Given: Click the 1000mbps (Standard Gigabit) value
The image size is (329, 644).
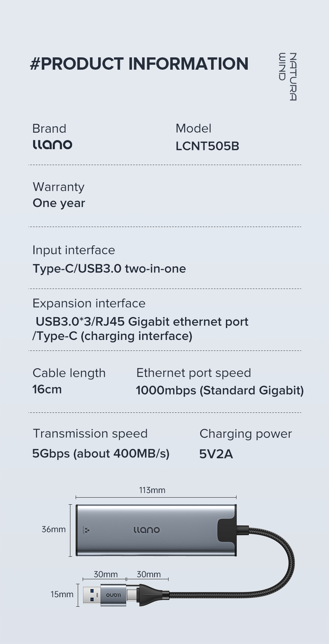Looking at the screenshot, I should click(220, 391).
